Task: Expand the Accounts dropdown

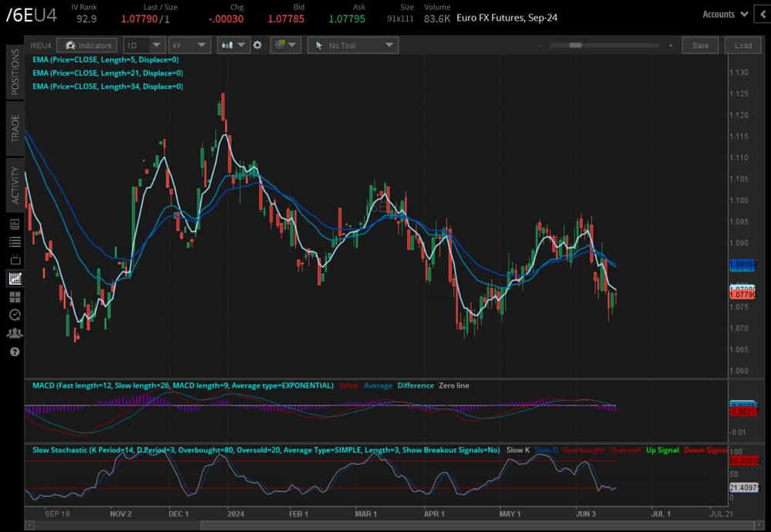Action: coord(723,13)
